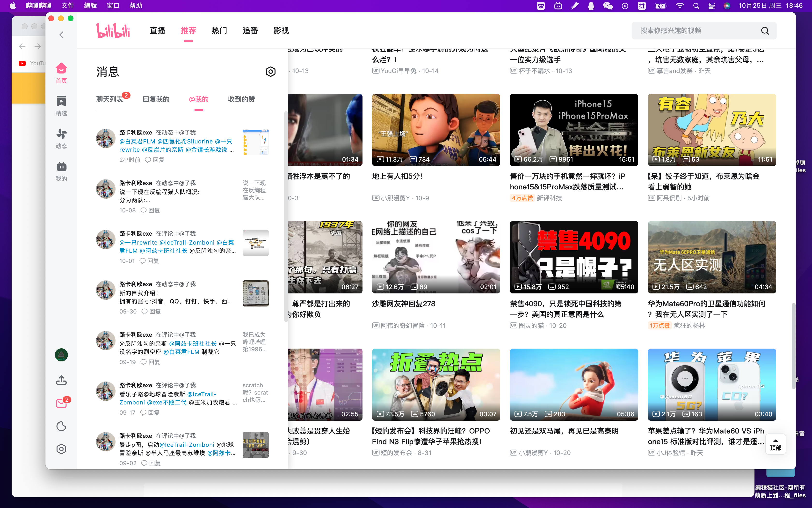Select the @我的 messages tab
The image size is (812, 508).
click(199, 99)
